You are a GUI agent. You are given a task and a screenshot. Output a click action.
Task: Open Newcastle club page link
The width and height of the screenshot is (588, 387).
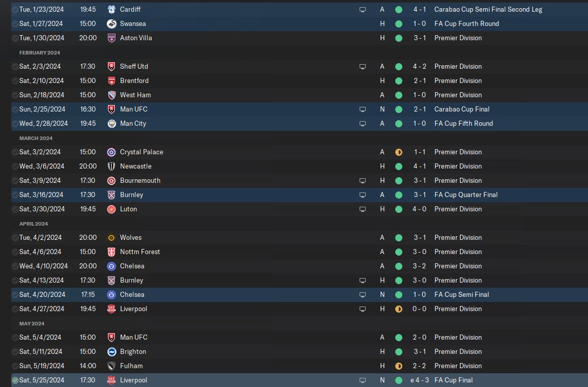click(x=135, y=167)
